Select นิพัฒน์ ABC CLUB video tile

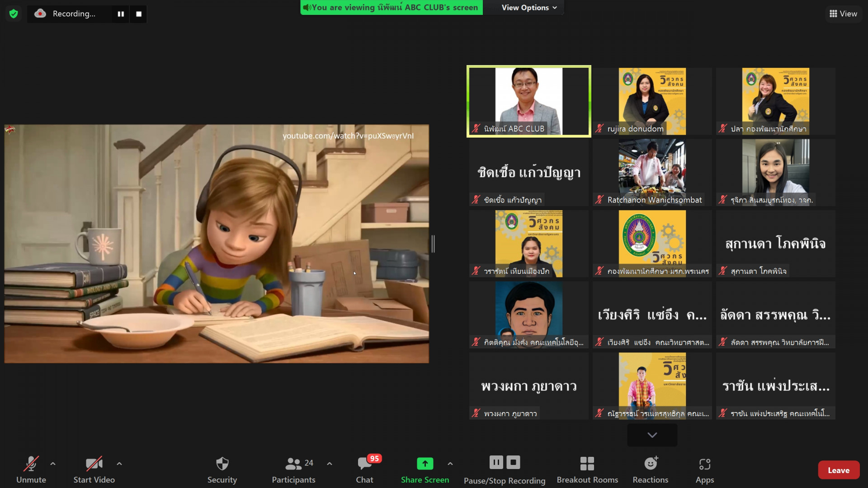pyautogui.click(x=529, y=101)
